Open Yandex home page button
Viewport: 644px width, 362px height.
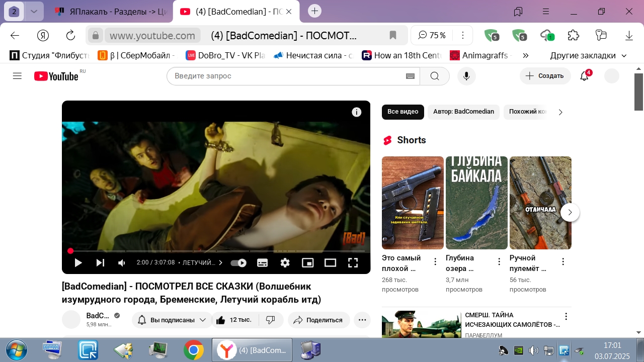(43, 35)
